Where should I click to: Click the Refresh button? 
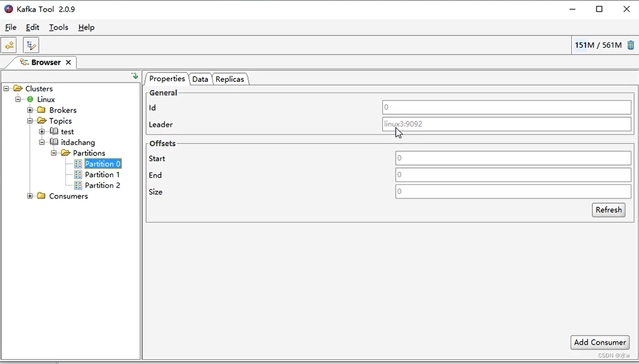click(x=608, y=210)
